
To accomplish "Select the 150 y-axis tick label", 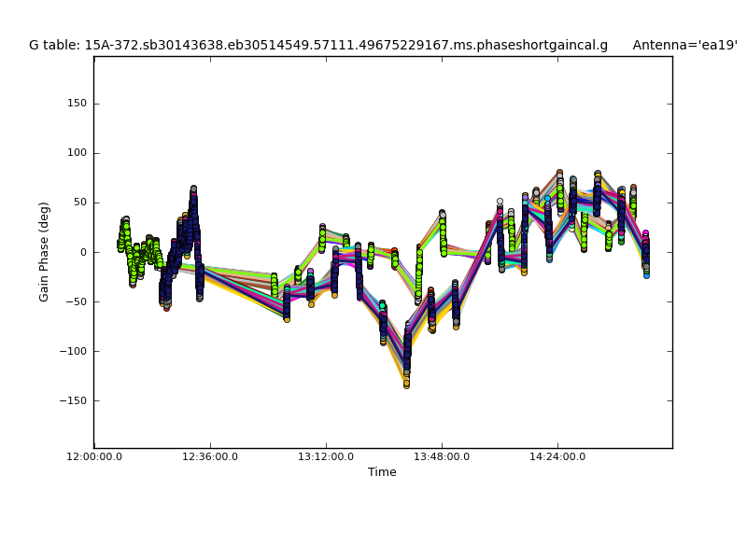I will click(77, 104).
